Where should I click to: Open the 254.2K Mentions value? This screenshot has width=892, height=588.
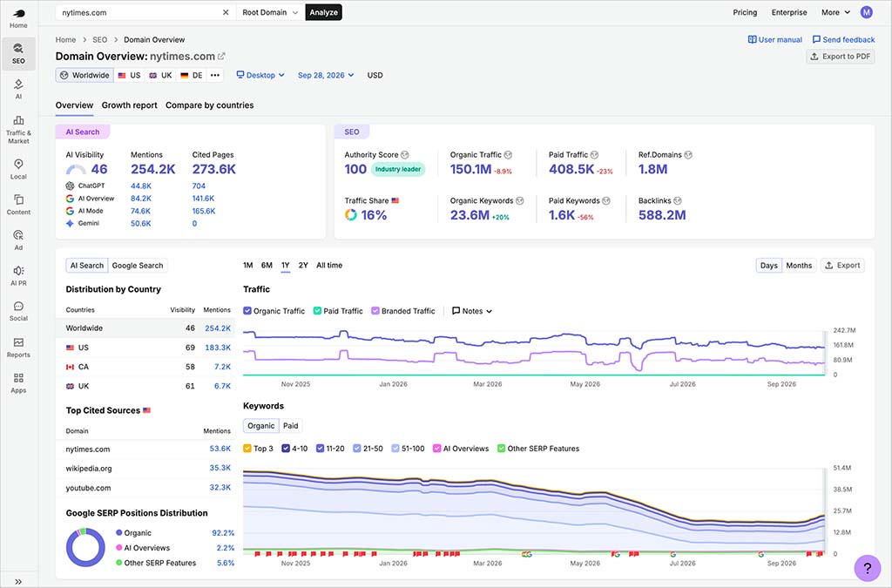[x=153, y=170]
